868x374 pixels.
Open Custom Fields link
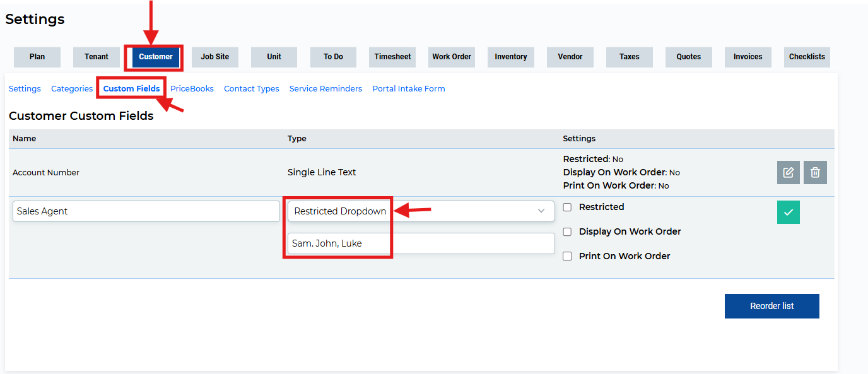click(132, 89)
